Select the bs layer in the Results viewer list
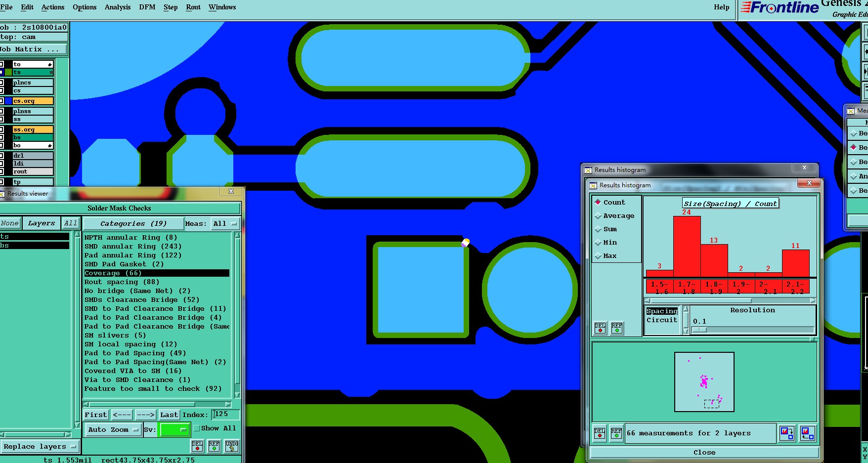The width and height of the screenshot is (868, 463). [35, 245]
